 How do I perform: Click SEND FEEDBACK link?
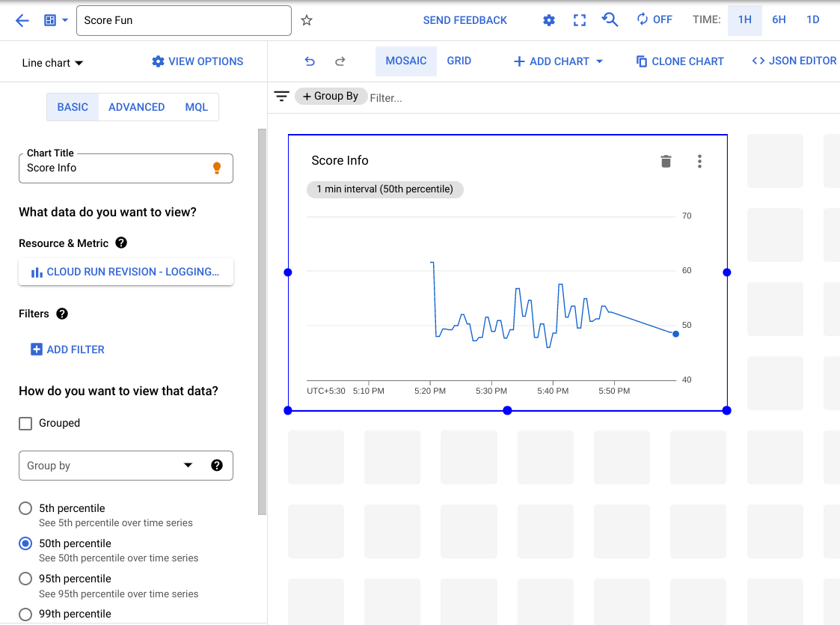(x=465, y=20)
